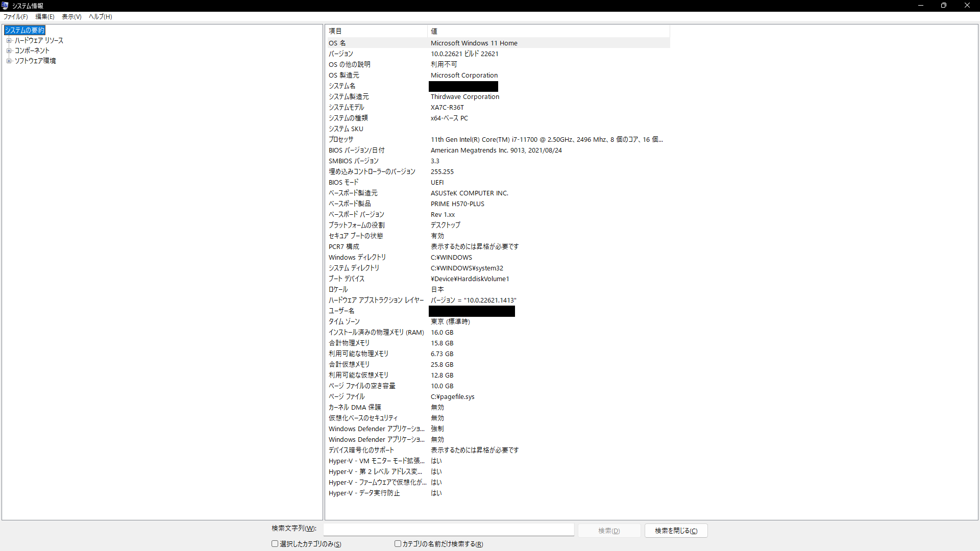The height and width of the screenshot is (551, 980).
Task: Open the ファイル(F) menu
Action: point(15,17)
